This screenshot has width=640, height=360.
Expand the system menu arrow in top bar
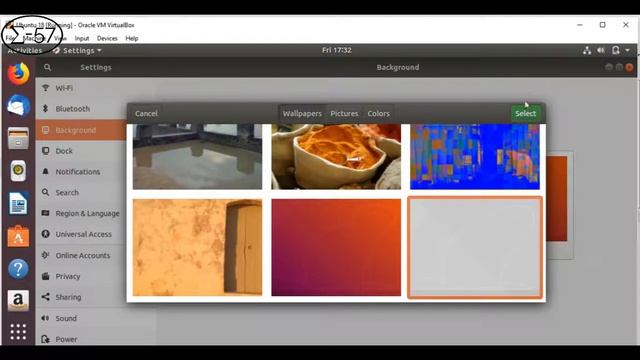pyautogui.click(x=627, y=50)
